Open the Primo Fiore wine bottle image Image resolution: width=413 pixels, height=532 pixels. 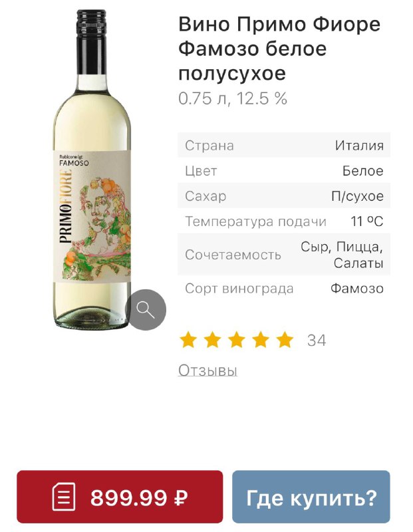pyautogui.click(x=92, y=169)
